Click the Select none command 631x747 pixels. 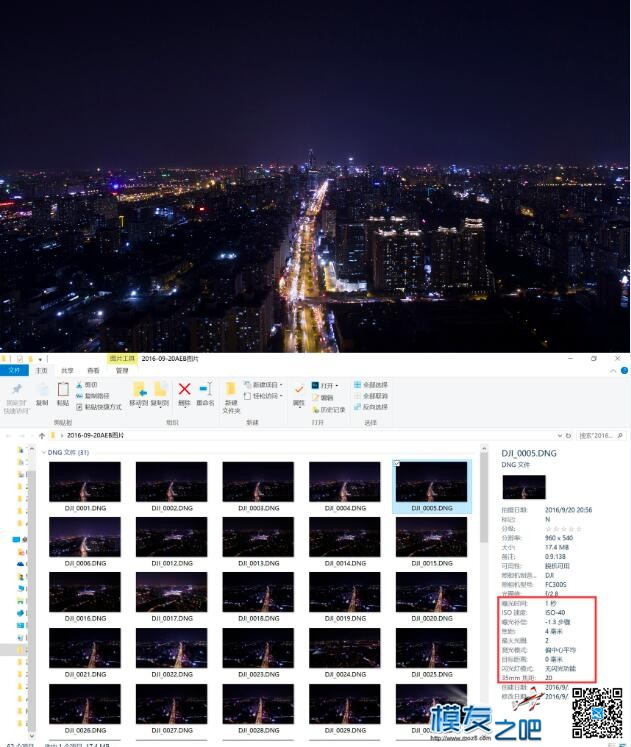(371, 396)
